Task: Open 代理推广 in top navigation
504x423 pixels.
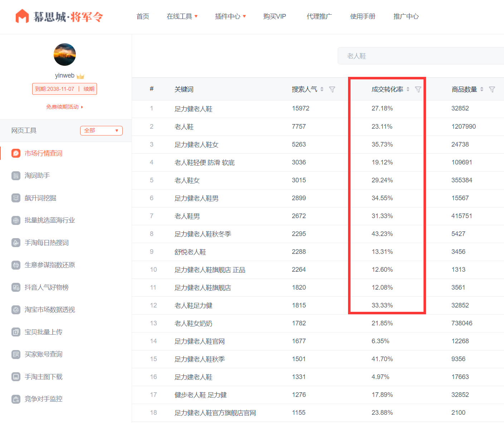Action: tap(319, 16)
